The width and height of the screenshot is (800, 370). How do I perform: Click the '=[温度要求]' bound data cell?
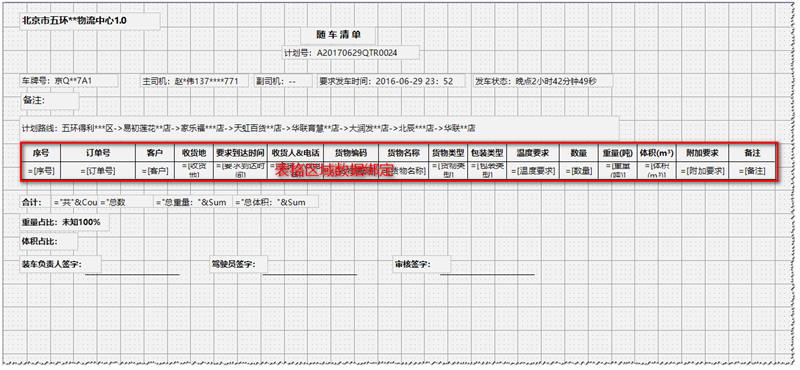(x=533, y=170)
